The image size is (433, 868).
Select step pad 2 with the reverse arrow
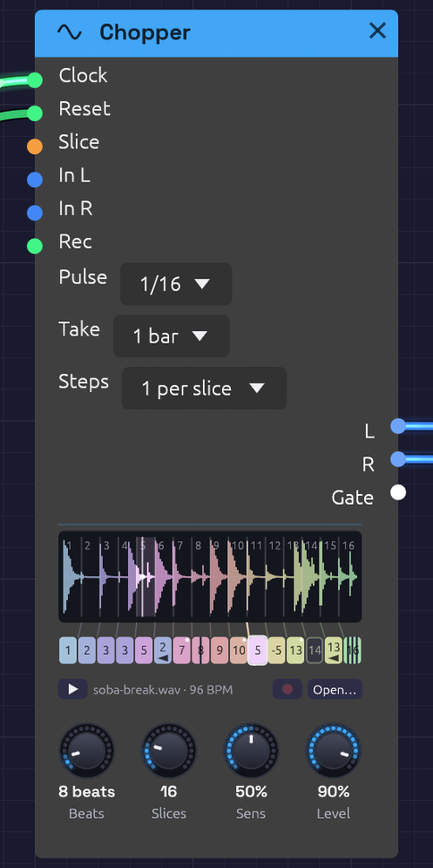click(x=163, y=651)
